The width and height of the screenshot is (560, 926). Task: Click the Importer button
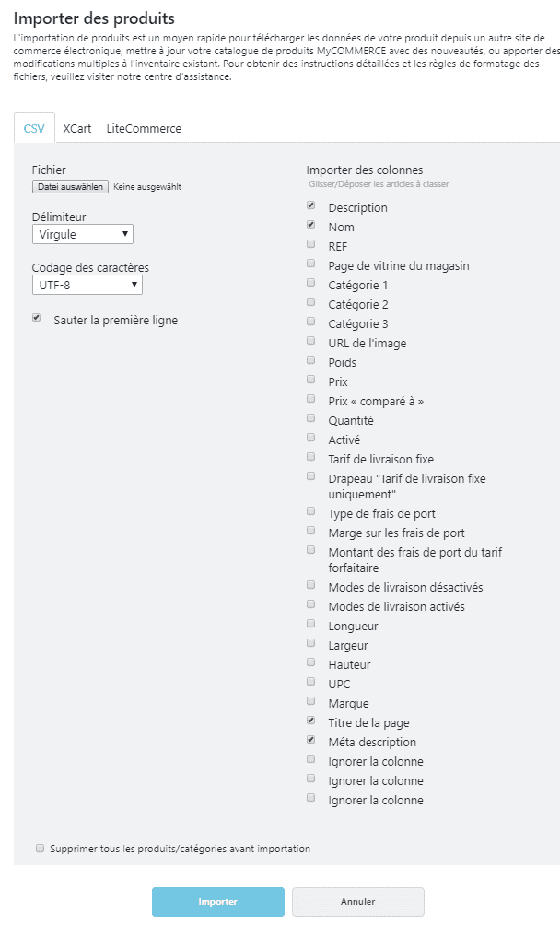click(217, 902)
